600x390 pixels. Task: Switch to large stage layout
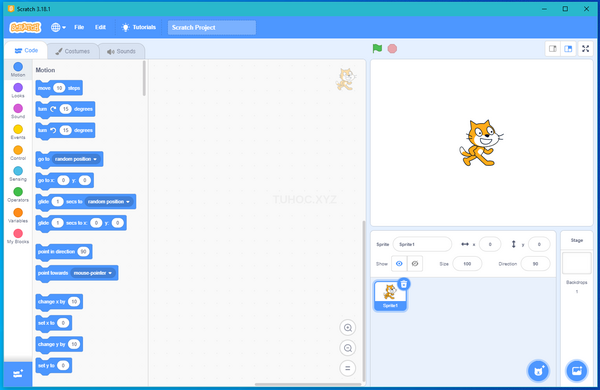point(568,49)
